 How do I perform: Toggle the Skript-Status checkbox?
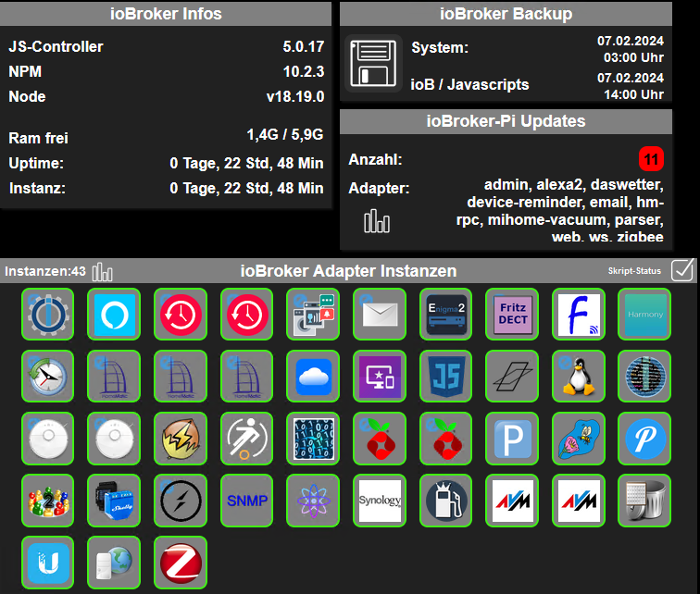click(682, 269)
